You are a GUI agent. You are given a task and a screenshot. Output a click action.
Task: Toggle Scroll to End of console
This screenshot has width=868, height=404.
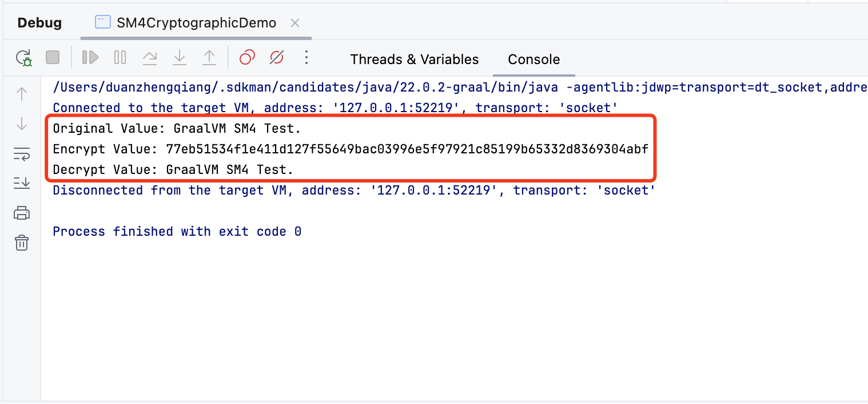(22, 183)
